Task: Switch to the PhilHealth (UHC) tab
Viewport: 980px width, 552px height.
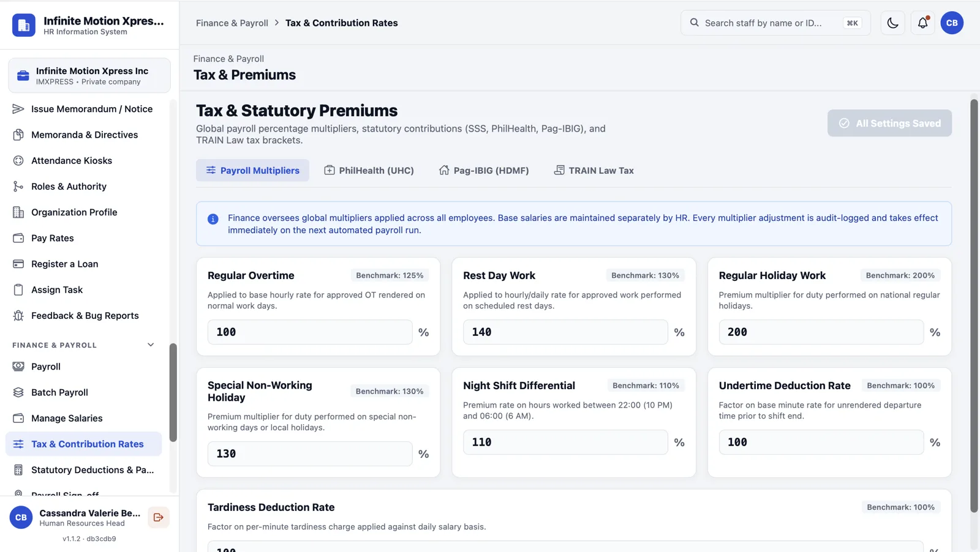Action: [x=369, y=170]
